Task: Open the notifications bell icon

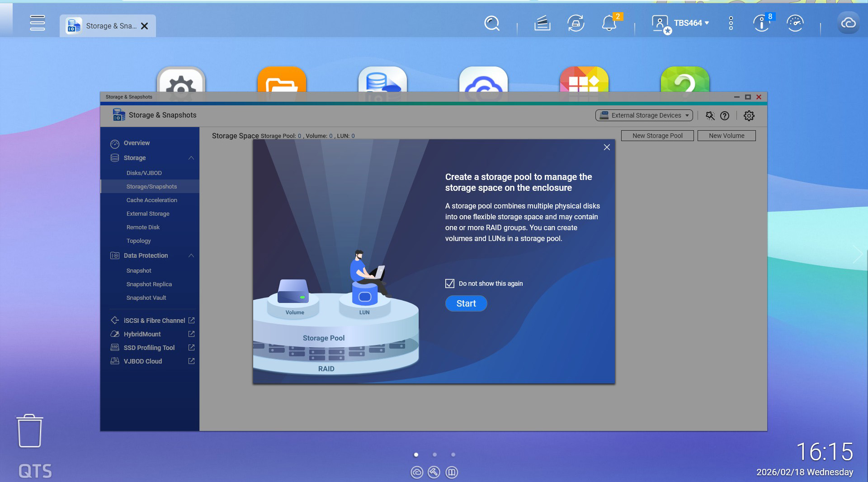Action: tap(609, 23)
